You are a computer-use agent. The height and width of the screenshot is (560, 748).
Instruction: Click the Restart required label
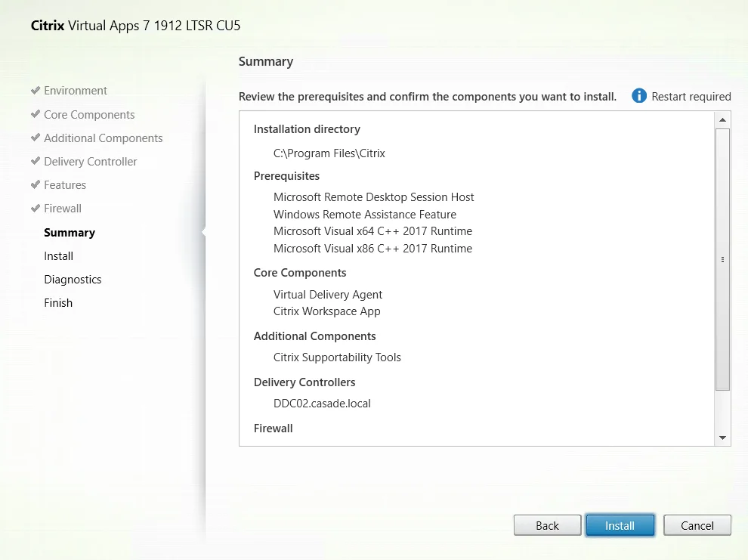[x=691, y=96]
